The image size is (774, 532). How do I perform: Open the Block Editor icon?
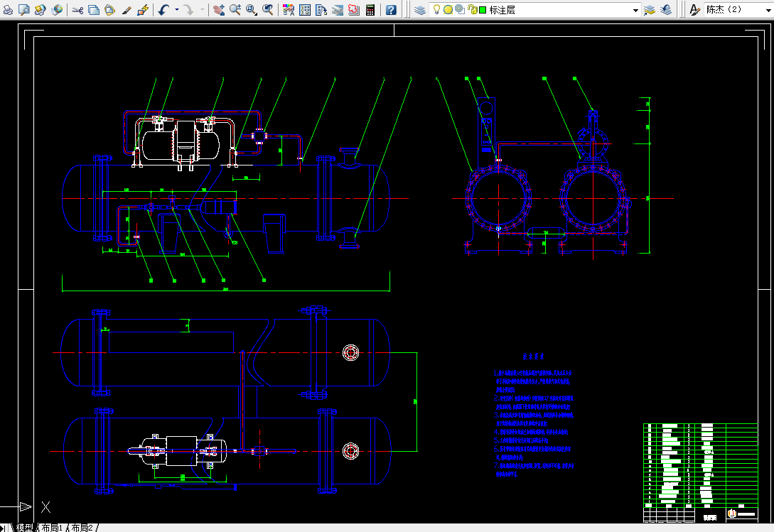click(x=143, y=9)
